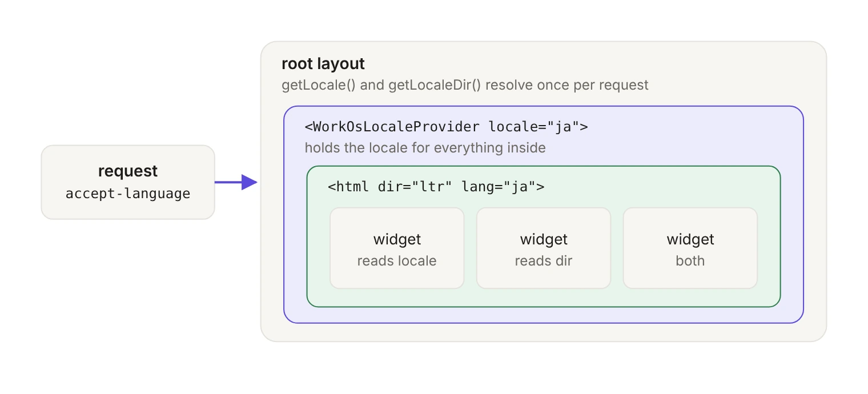Click 'holds the locale for everything inside' caption
Viewport: 868px width, 394px height.
click(425, 148)
